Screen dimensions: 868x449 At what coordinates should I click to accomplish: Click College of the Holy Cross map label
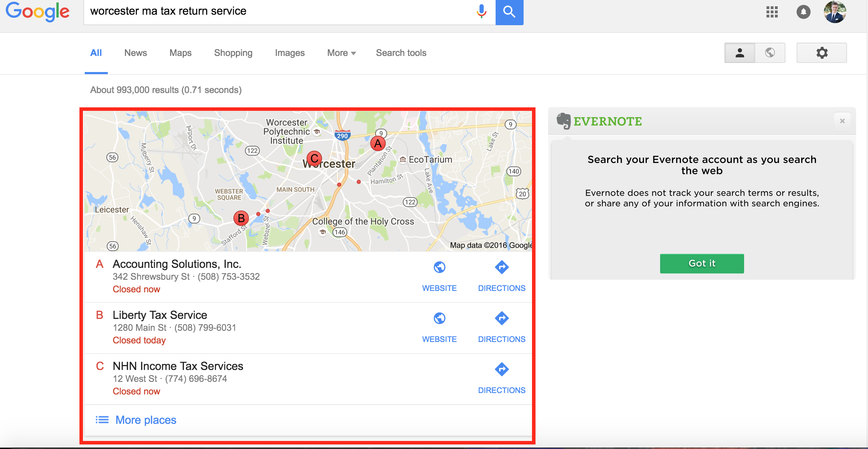tap(363, 221)
